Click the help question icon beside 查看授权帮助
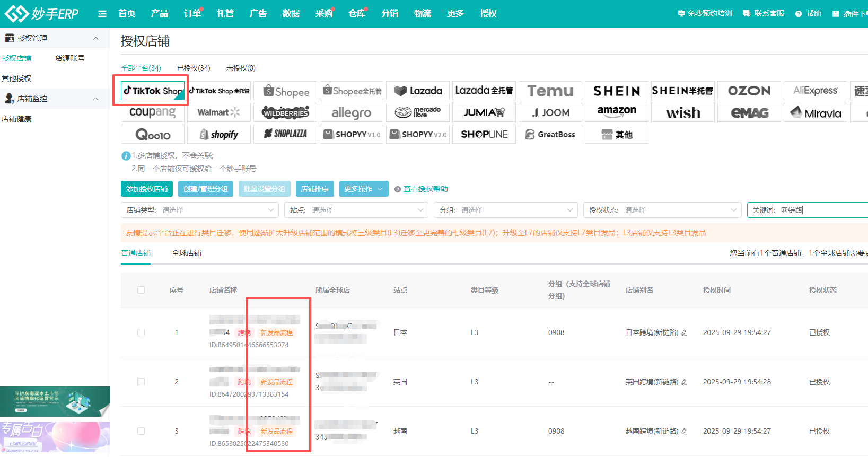This screenshot has height=457, width=868. [397, 189]
